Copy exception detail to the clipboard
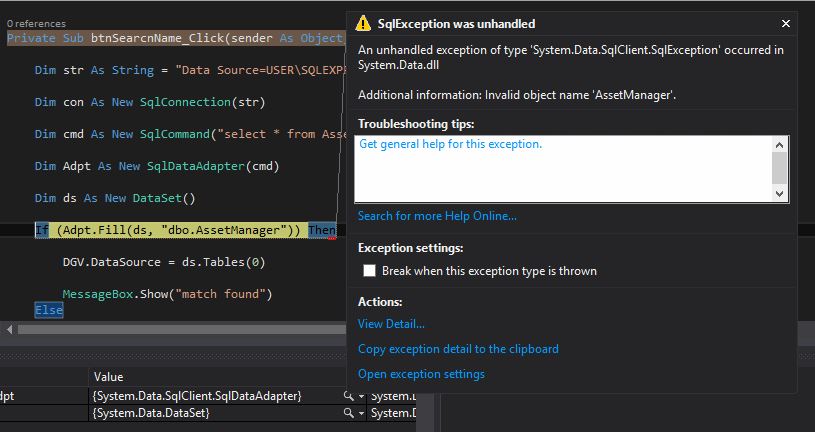The width and height of the screenshot is (815, 432). coord(458,349)
